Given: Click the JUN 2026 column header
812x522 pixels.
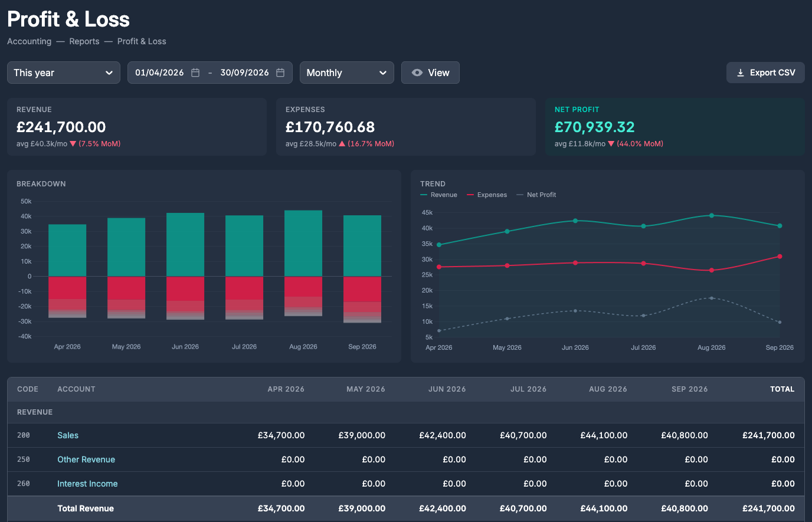Looking at the screenshot, I should (x=447, y=389).
